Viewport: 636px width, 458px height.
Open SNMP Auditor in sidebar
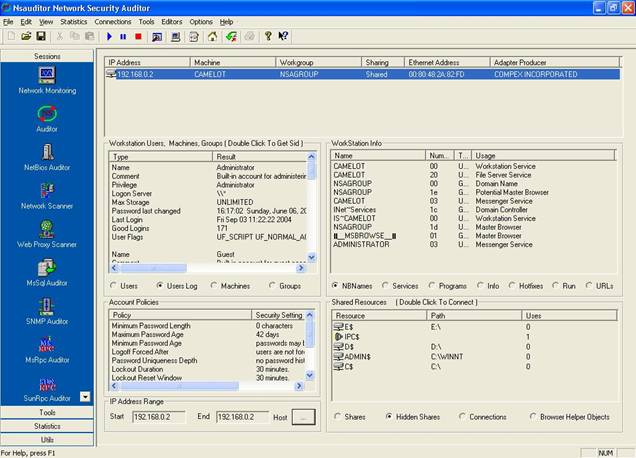tap(47, 312)
